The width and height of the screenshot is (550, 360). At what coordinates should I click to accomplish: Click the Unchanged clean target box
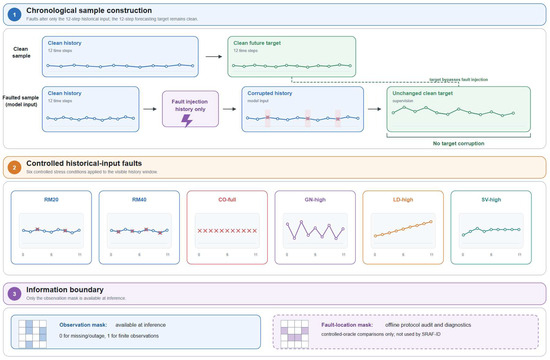(x=458, y=109)
